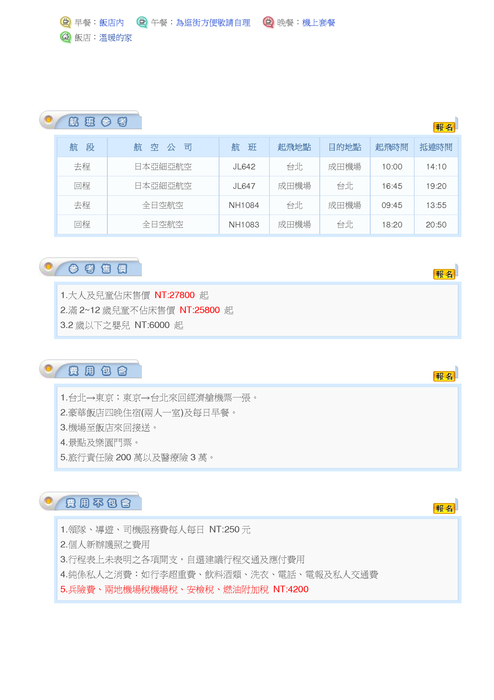Click the hotel house icon
The image size is (494, 700).
pyautogui.click(x=66, y=37)
